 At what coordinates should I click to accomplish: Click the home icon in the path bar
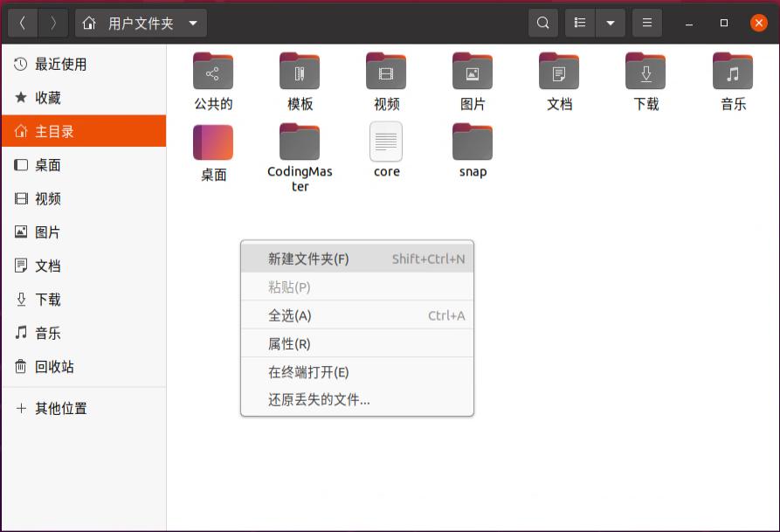88,23
